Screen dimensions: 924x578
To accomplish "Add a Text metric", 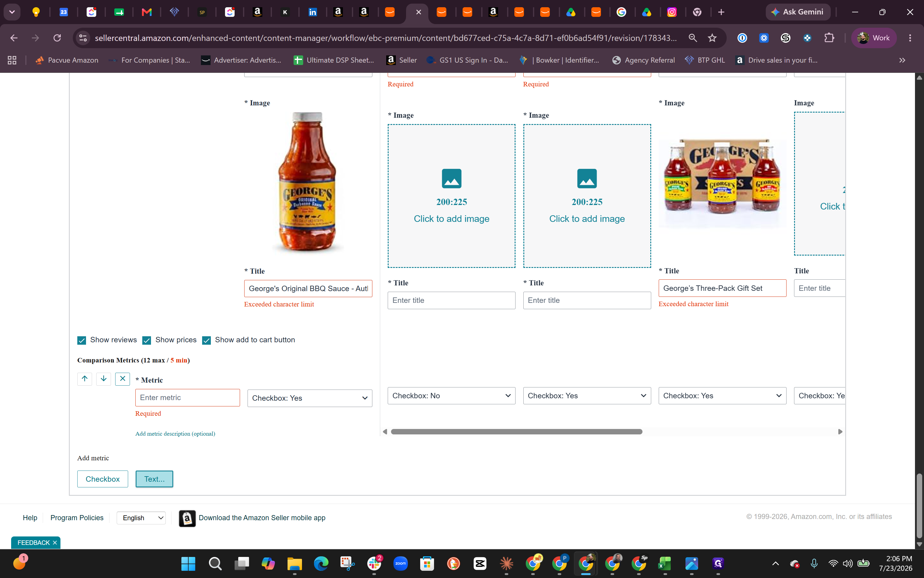I will point(154,479).
